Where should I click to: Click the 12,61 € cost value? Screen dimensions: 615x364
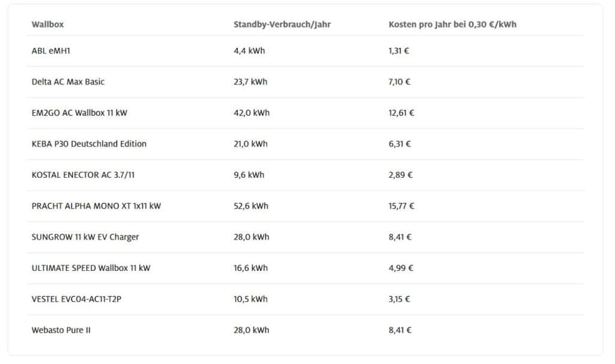click(401, 112)
